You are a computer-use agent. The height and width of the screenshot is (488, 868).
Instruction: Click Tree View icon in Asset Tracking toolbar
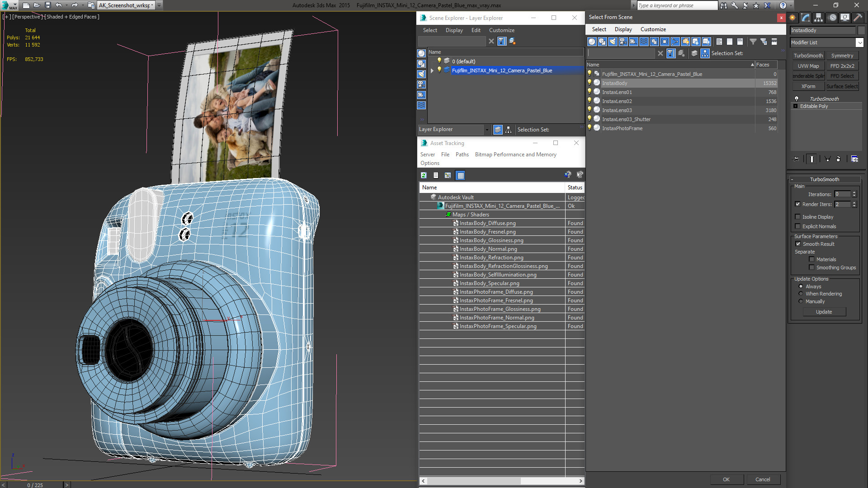tap(448, 175)
